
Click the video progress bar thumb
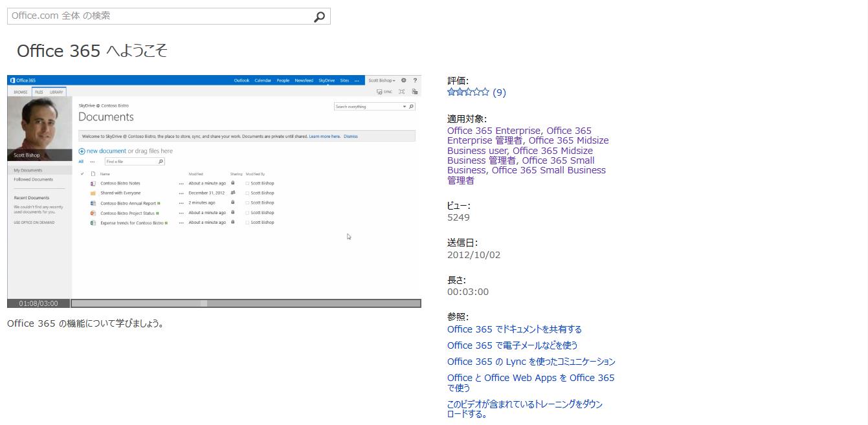[204, 303]
